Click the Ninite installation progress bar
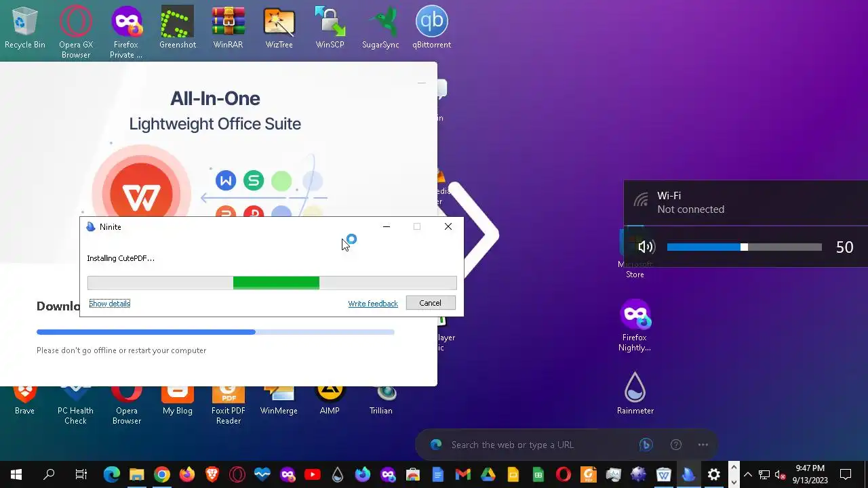The width and height of the screenshot is (868, 488). (272, 283)
